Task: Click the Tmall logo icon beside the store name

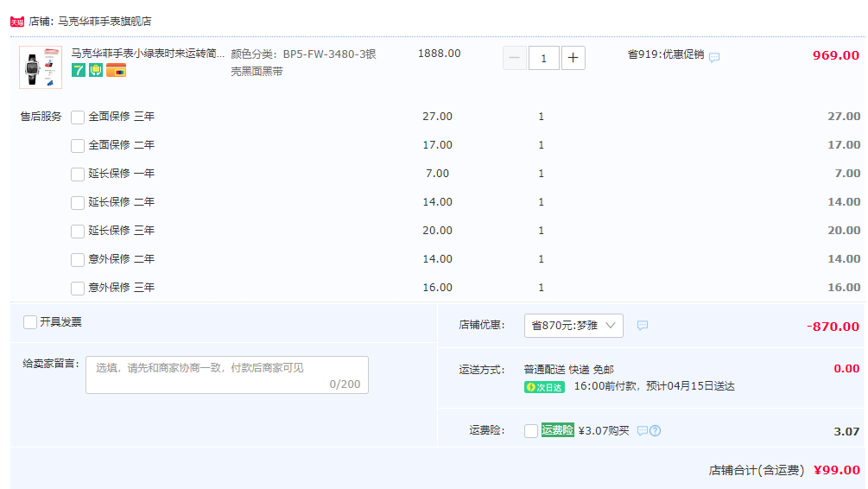Action: [17, 22]
